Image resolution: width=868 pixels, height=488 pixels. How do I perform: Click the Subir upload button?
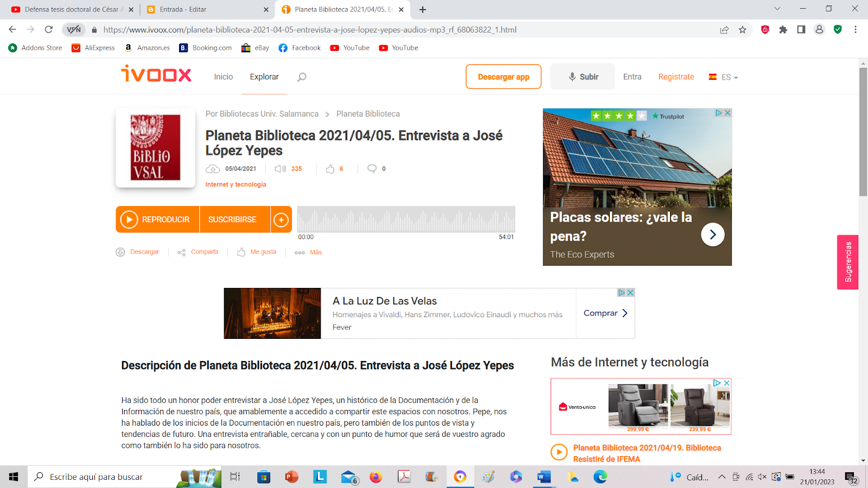(583, 76)
